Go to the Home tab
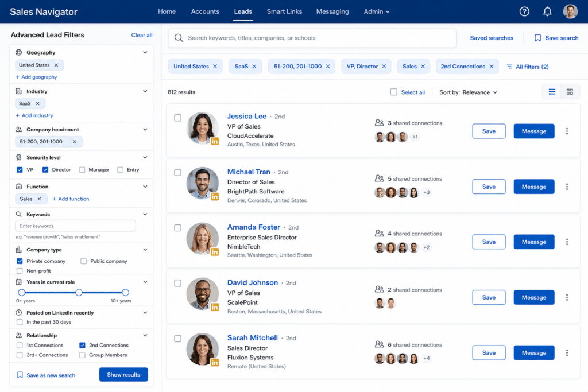This screenshot has width=588, height=392. click(x=167, y=11)
